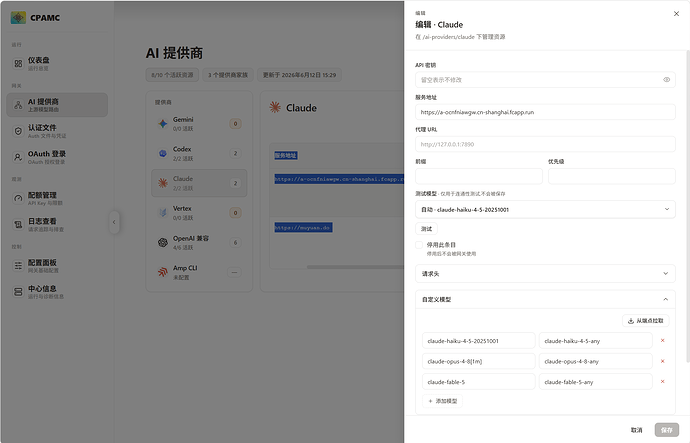Open the OAuth 登录 user icon
The image size is (690, 443).
[x=18, y=157]
